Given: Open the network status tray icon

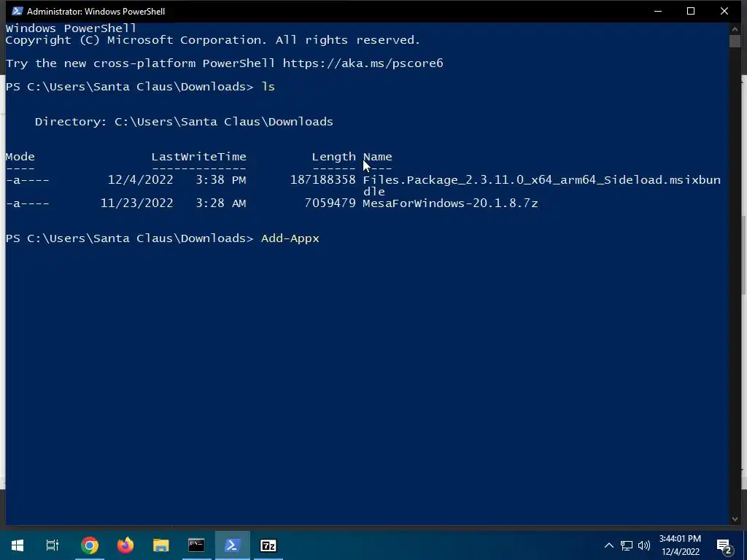Looking at the screenshot, I should (x=627, y=545).
